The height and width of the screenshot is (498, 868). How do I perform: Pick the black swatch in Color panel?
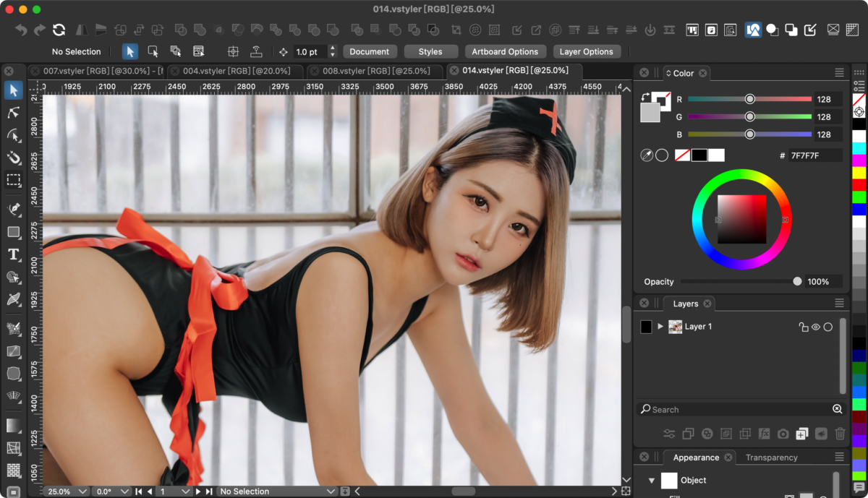pyautogui.click(x=699, y=155)
